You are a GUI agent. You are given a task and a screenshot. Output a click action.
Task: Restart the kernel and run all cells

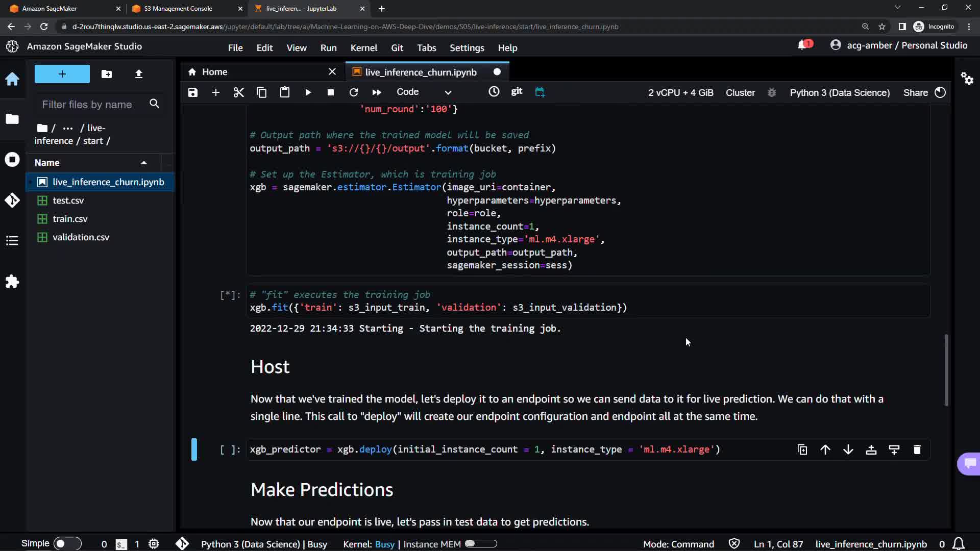pos(377,92)
